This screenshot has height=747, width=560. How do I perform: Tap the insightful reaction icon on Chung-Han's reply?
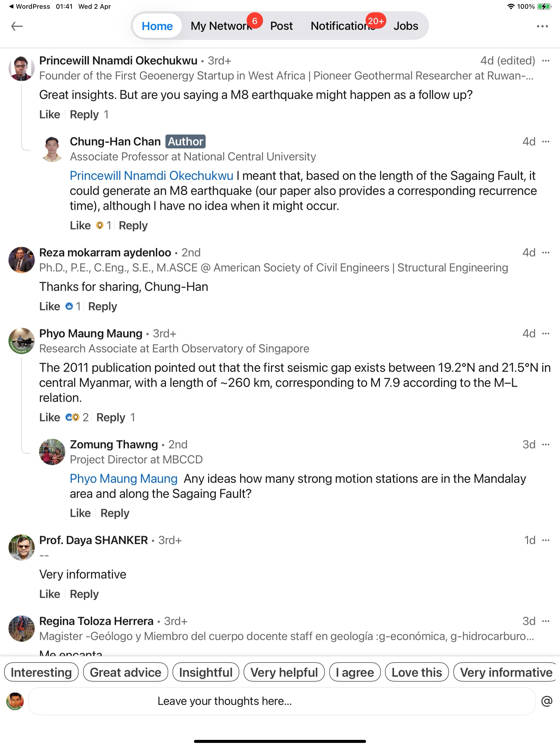pyautogui.click(x=100, y=225)
